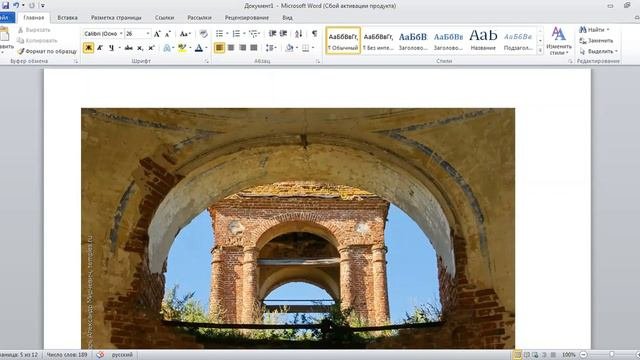The height and width of the screenshot is (360, 640).
Task: Apply a multilevel list
Action: [x=253, y=33]
